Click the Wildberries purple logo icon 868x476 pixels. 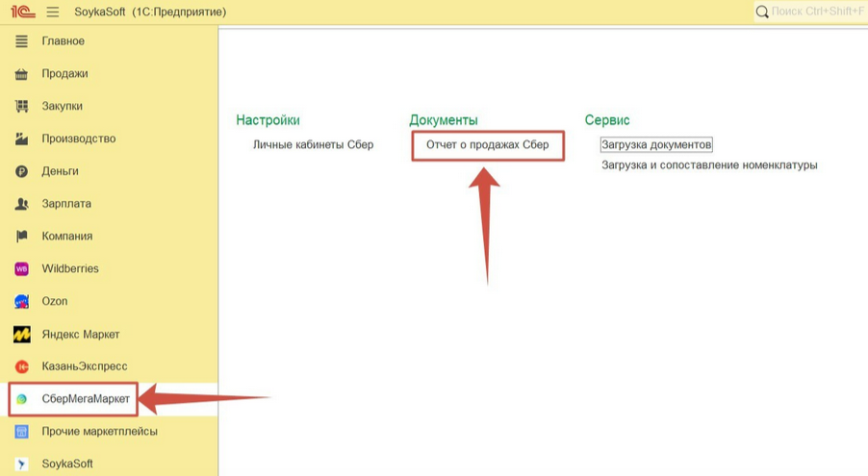(x=22, y=269)
